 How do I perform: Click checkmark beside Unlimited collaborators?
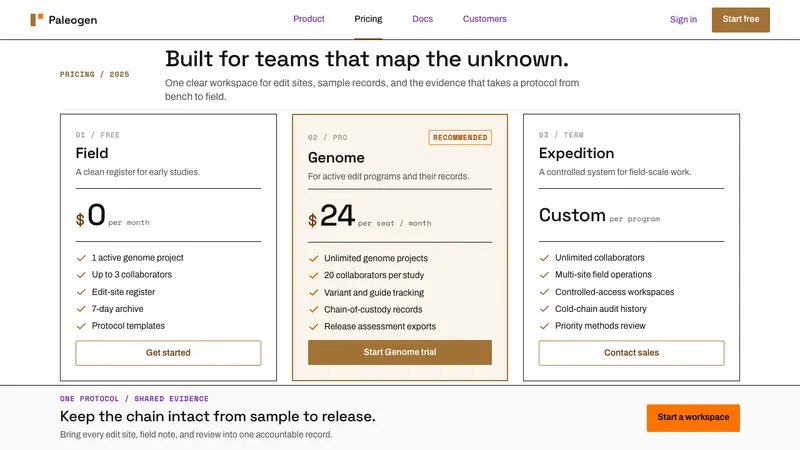coord(544,258)
